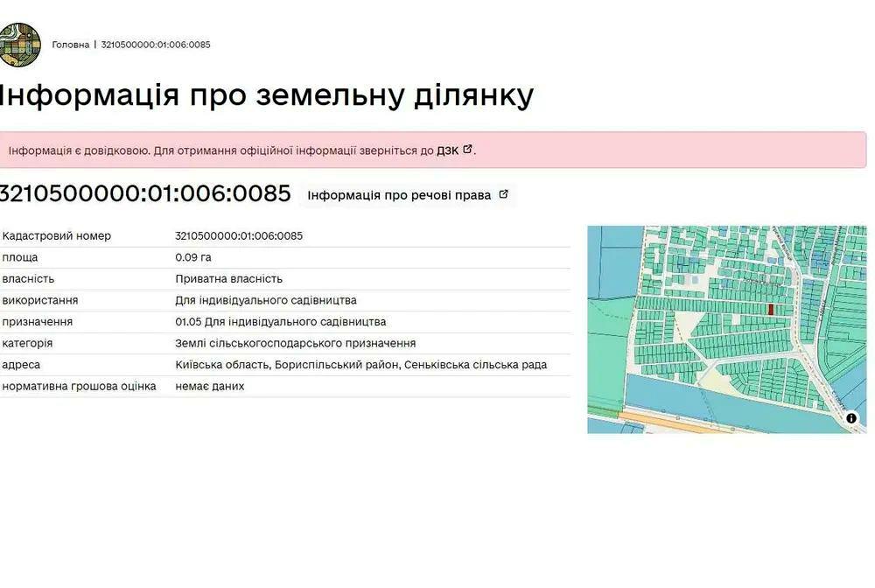Click external icon on речові права button
The width and height of the screenshot is (875, 588).
pyautogui.click(x=503, y=194)
